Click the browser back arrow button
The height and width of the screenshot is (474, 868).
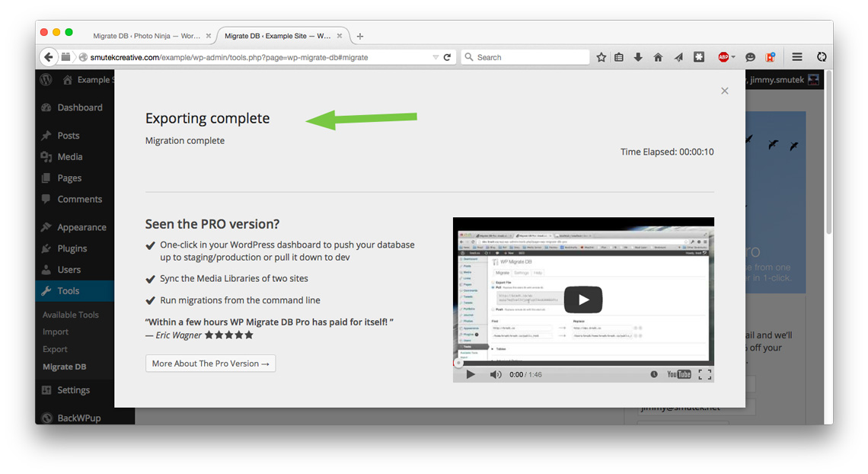[49, 57]
